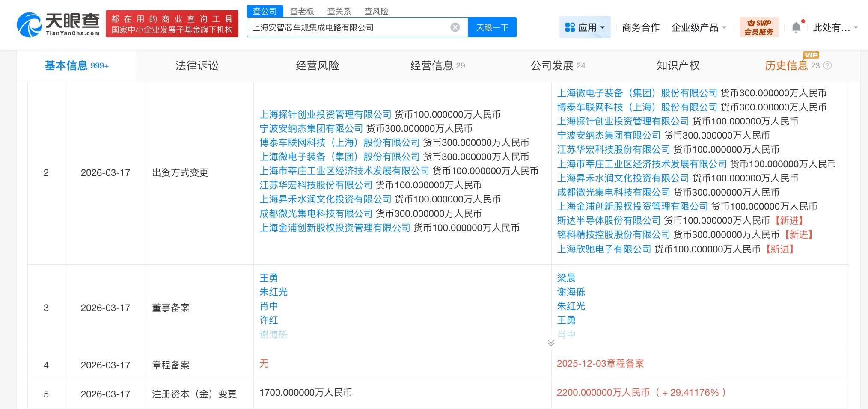This screenshot has height=409, width=868.
Task: Click the 天眼一下 search button
Action: coord(492,27)
